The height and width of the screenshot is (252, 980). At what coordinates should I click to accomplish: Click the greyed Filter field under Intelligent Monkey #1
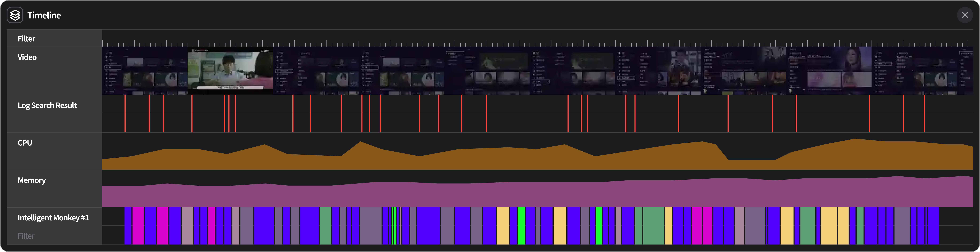[x=26, y=236]
